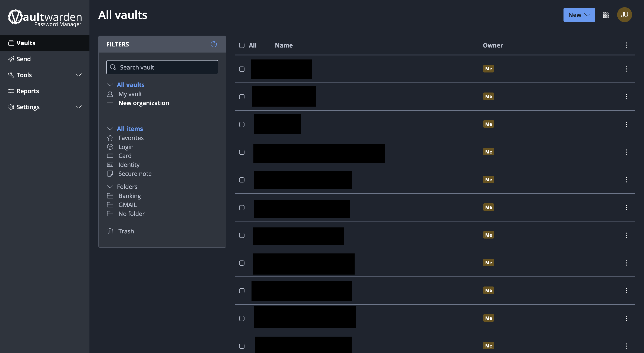The image size is (644, 353).
Task: Collapse the Folders chevron
Action: [110, 187]
